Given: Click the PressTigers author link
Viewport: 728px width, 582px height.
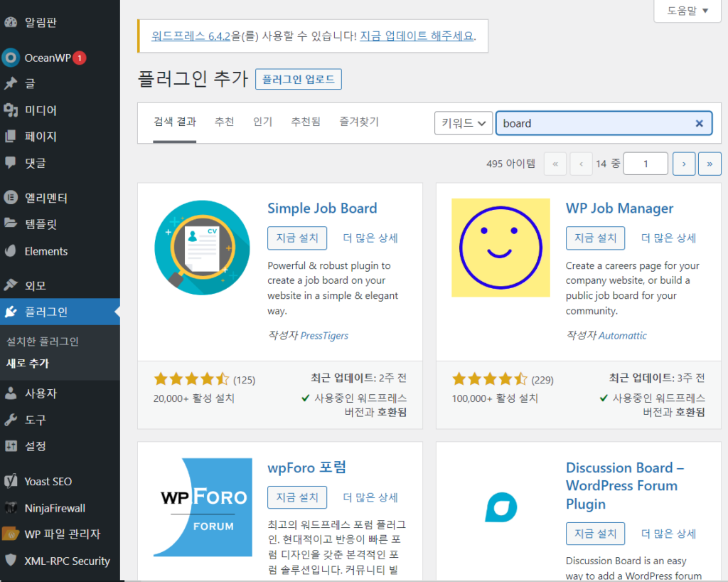Looking at the screenshot, I should point(324,335).
